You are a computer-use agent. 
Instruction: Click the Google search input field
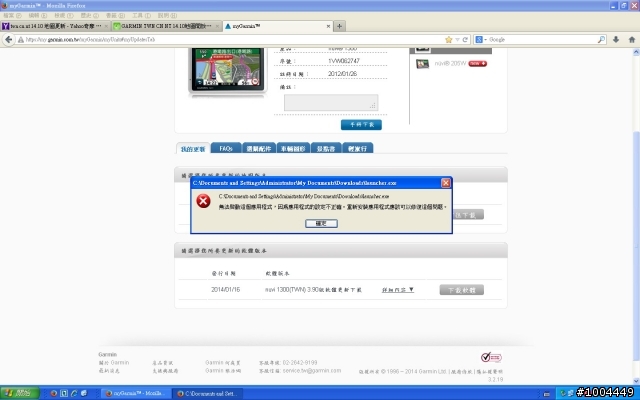(543, 40)
